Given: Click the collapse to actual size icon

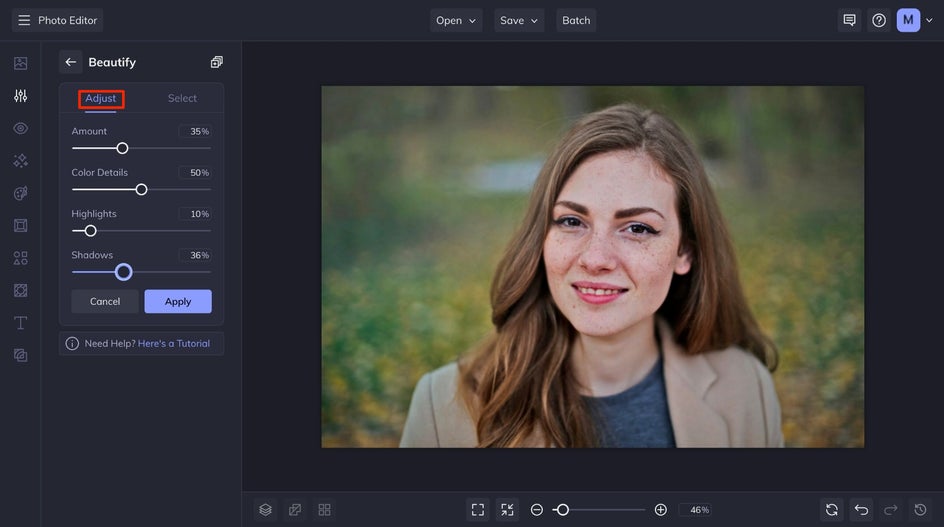Looking at the screenshot, I should pyautogui.click(x=508, y=510).
